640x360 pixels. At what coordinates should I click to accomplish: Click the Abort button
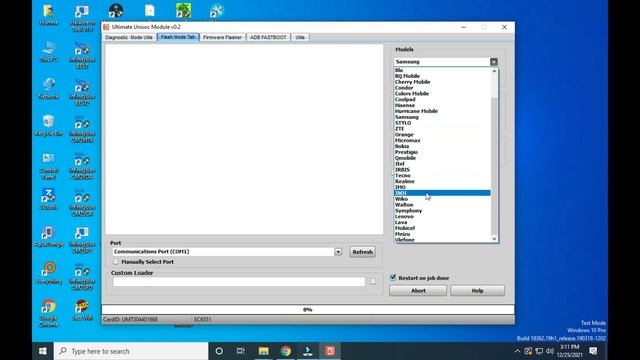click(x=418, y=291)
